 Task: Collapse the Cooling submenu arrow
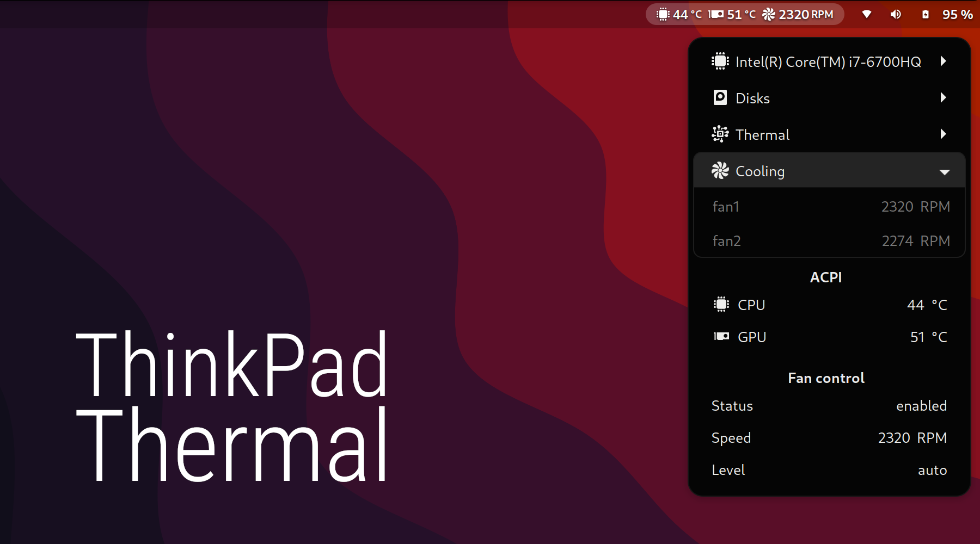click(945, 172)
